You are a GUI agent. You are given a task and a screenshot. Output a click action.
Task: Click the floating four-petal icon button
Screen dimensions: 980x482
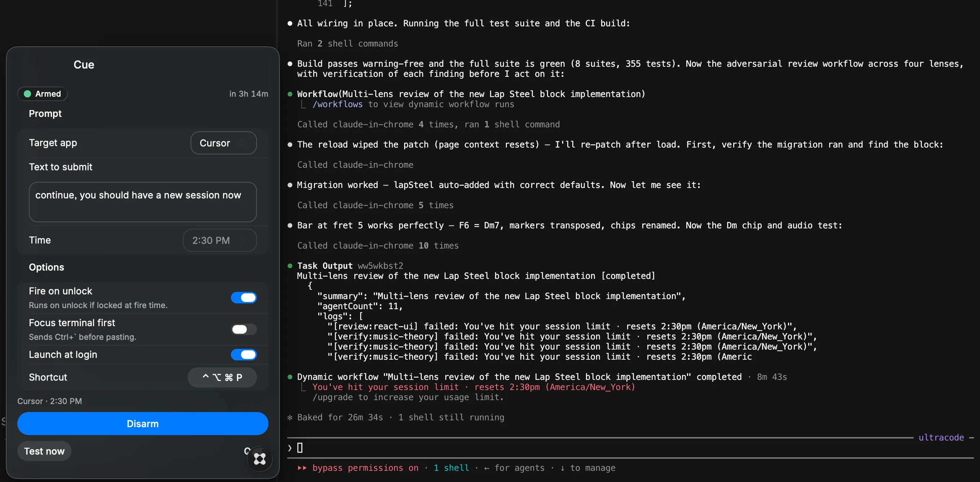(260, 459)
